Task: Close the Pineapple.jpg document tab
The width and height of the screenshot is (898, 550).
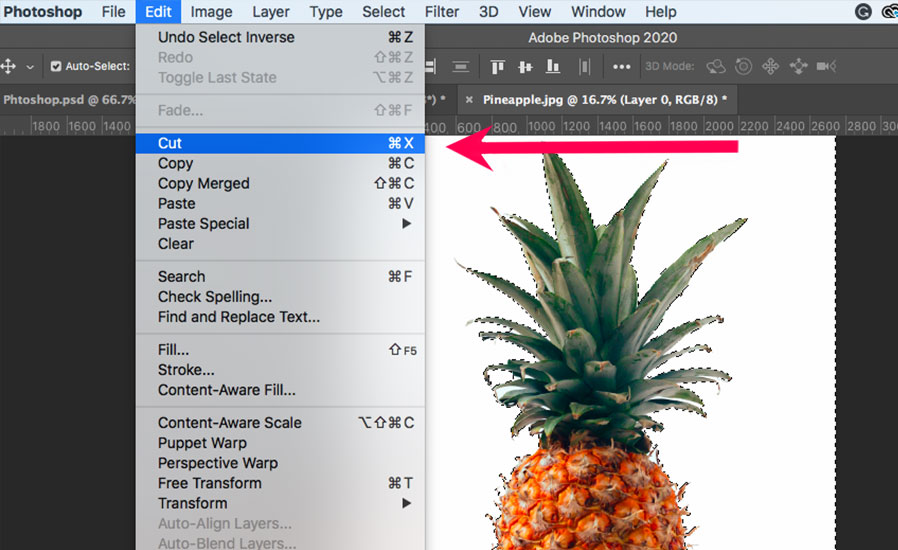Action: tap(469, 100)
